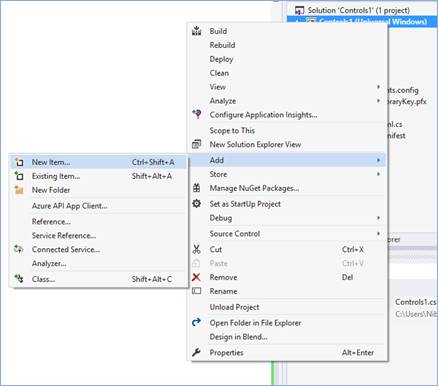Click the Ctrl+Shift+A shortcut text
Viewport: 438px width, 386px height.
tap(153, 162)
